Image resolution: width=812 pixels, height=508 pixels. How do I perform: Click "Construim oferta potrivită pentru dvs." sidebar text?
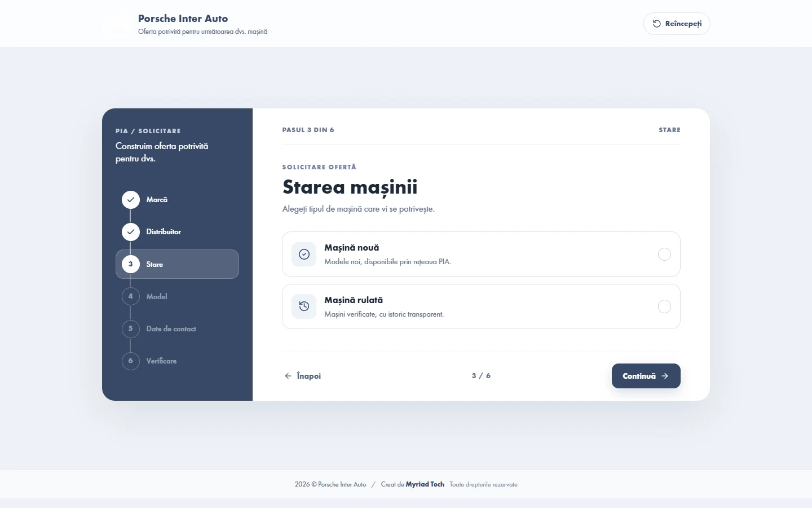click(162, 152)
